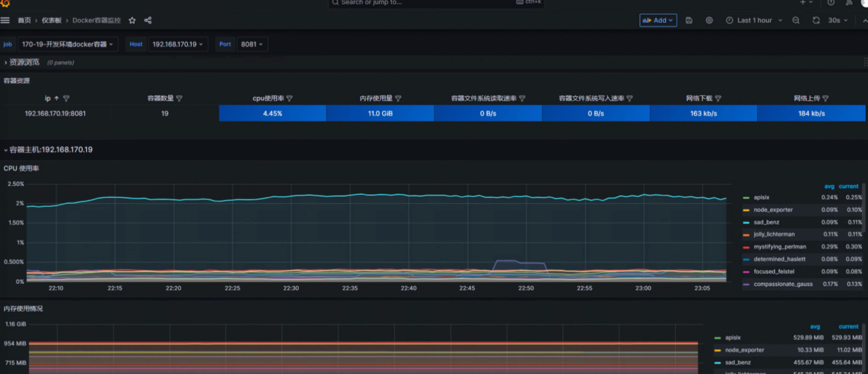The image size is (868, 374).
Task: Change apisix color in CPU legend
Action: (746, 198)
